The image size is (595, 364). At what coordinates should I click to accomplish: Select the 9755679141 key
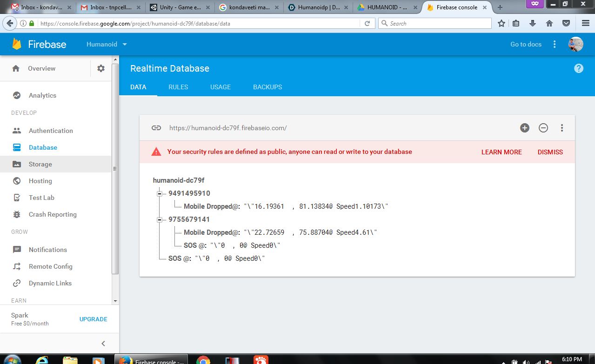pyautogui.click(x=189, y=219)
